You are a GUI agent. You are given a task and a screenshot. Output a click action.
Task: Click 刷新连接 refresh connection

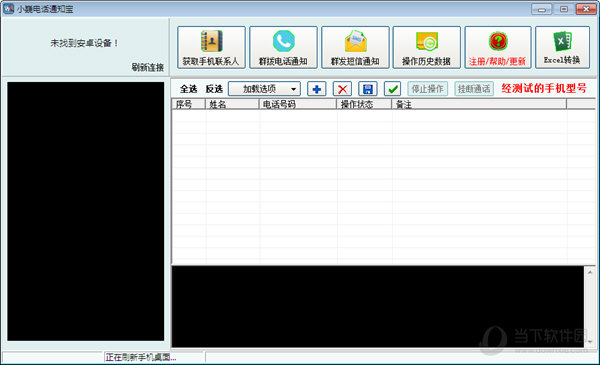pyautogui.click(x=148, y=67)
